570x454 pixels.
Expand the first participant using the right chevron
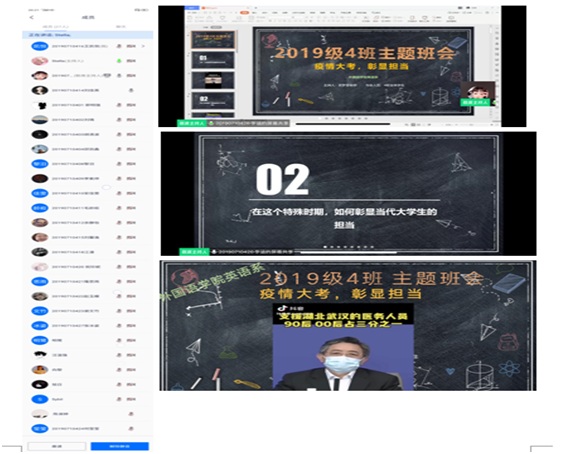click(143, 46)
